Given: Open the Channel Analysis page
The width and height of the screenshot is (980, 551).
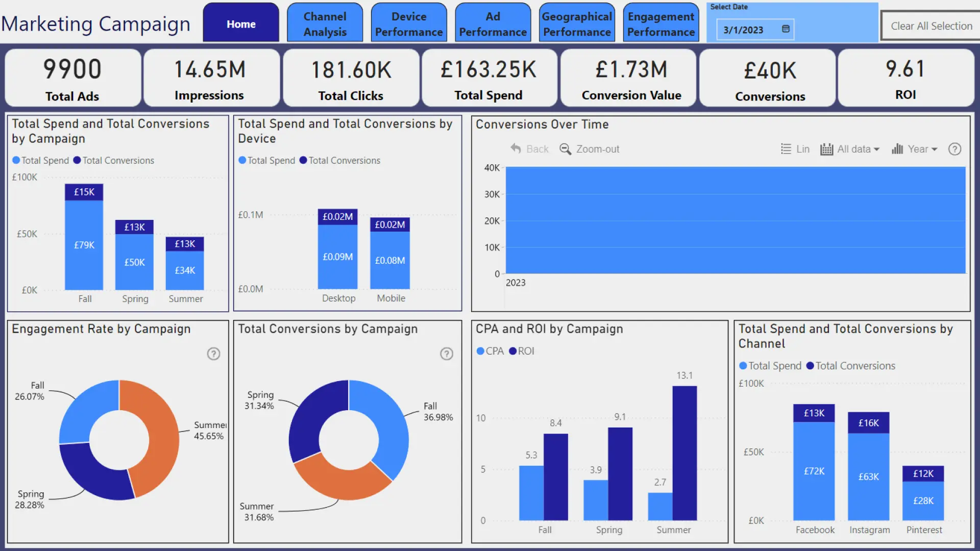Looking at the screenshot, I should (x=325, y=23).
